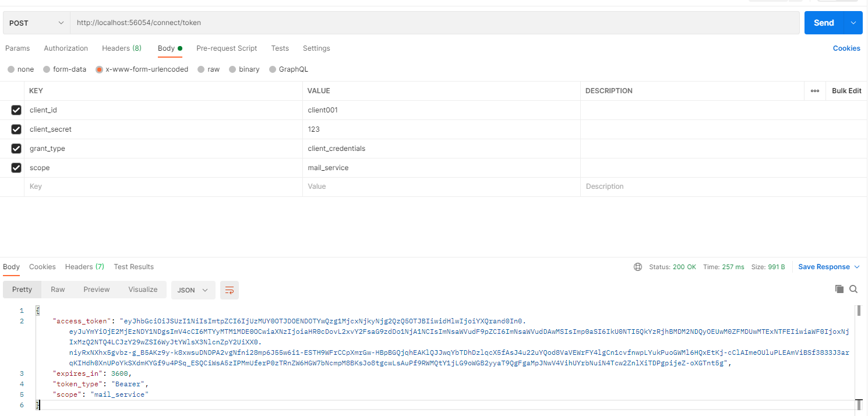Screen dimensions: 868x416
Task: Click the mail_service value cell
Action: pos(441,168)
